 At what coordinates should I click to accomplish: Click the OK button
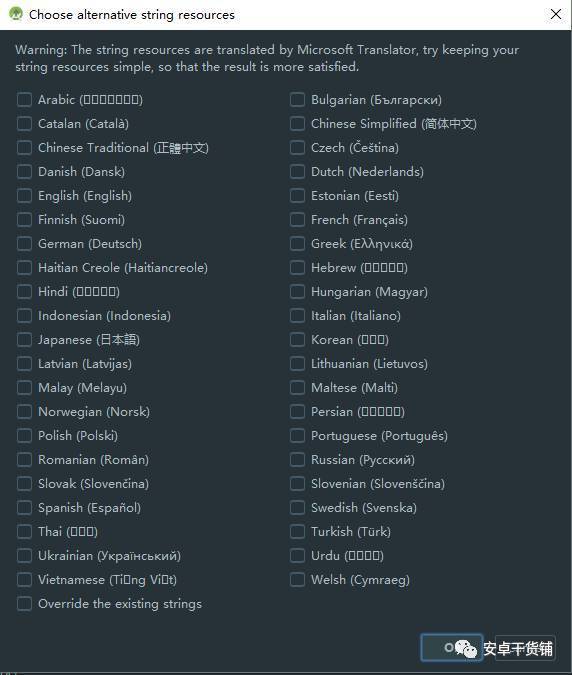[451, 647]
